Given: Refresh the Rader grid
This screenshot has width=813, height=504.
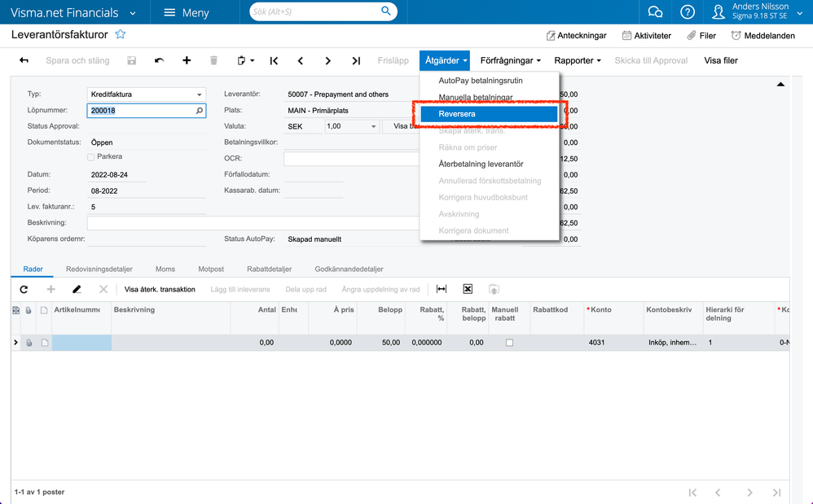Looking at the screenshot, I should [x=24, y=289].
